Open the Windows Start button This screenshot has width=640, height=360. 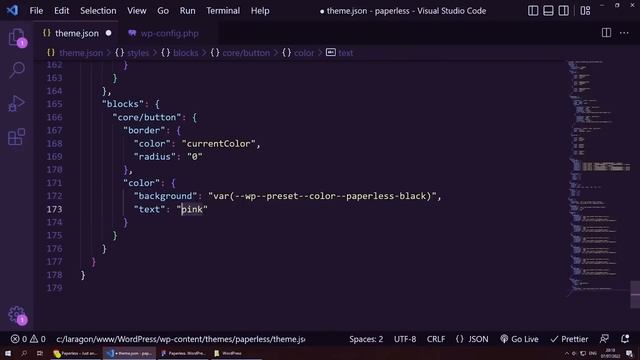click(x=8, y=353)
